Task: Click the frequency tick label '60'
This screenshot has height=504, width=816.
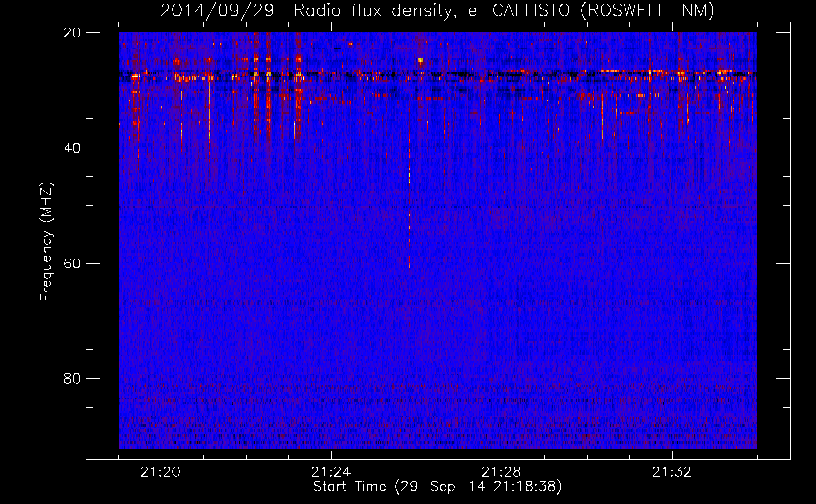Action: (72, 264)
